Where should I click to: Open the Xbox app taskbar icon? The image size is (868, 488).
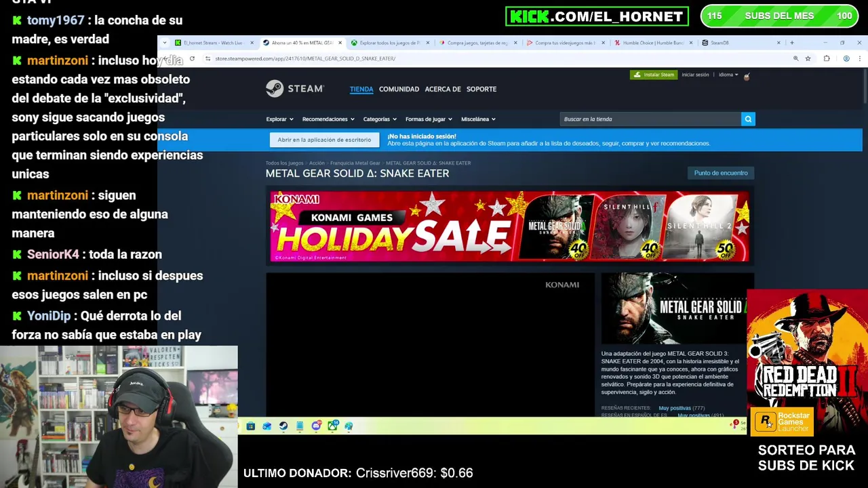332,426
